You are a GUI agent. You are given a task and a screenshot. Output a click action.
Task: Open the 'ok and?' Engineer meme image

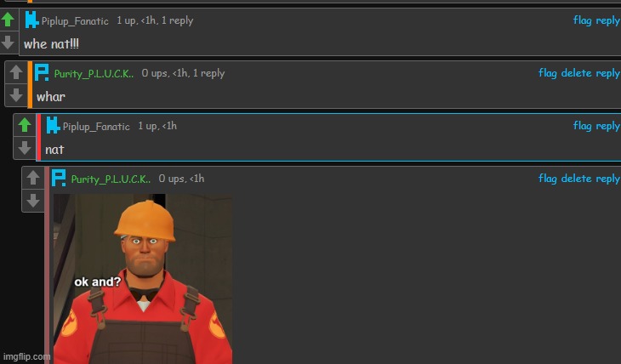pos(143,279)
